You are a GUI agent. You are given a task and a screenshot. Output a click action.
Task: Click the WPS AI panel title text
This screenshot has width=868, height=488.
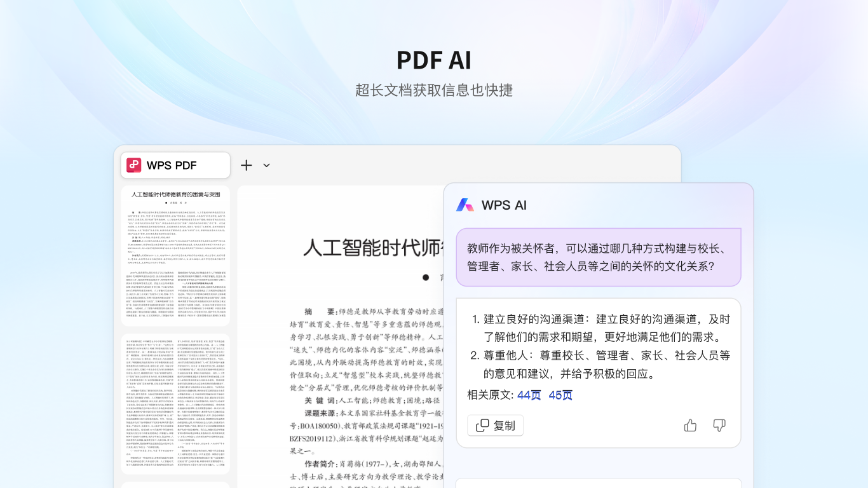point(504,205)
